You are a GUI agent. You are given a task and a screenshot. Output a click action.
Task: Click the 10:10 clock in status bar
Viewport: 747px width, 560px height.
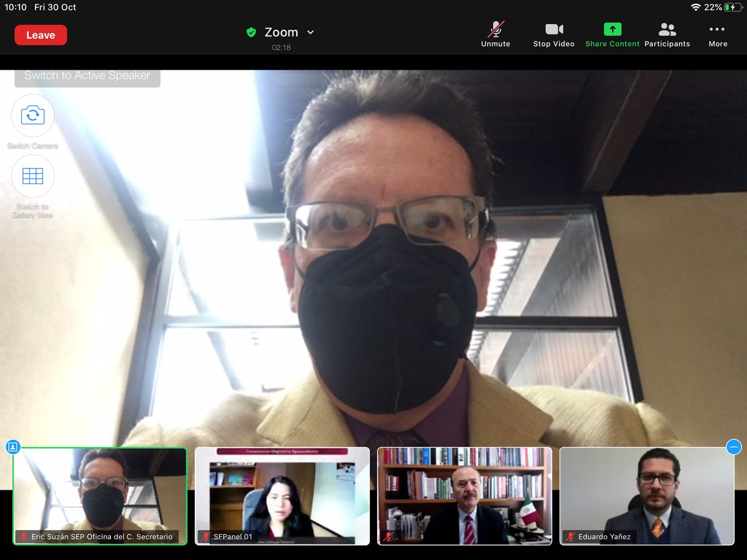click(x=16, y=7)
